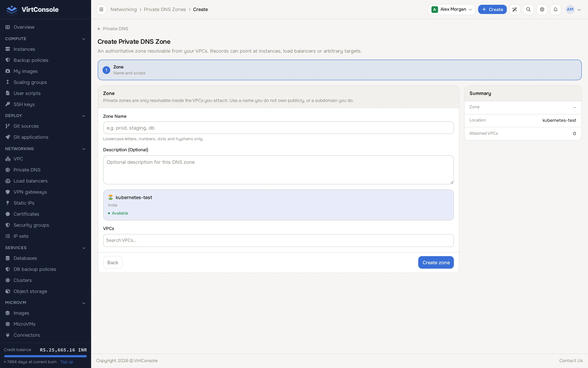Open the magic wand assistant icon

point(515,10)
